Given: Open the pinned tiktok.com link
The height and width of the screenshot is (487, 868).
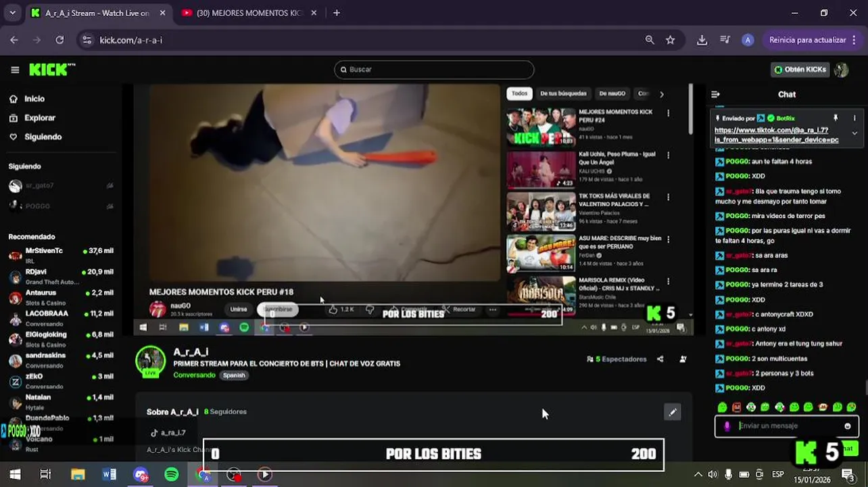Looking at the screenshot, I should point(777,135).
